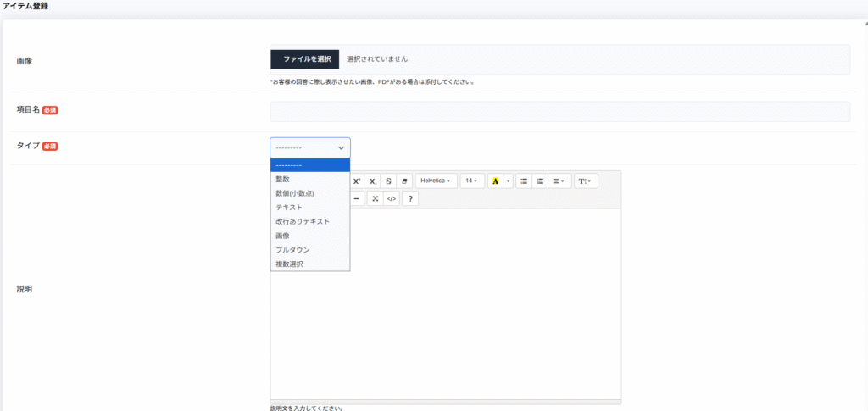Screen dimensions: 868x411
Task: Toggle strikethrough text formatting
Action: click(388, 181)
